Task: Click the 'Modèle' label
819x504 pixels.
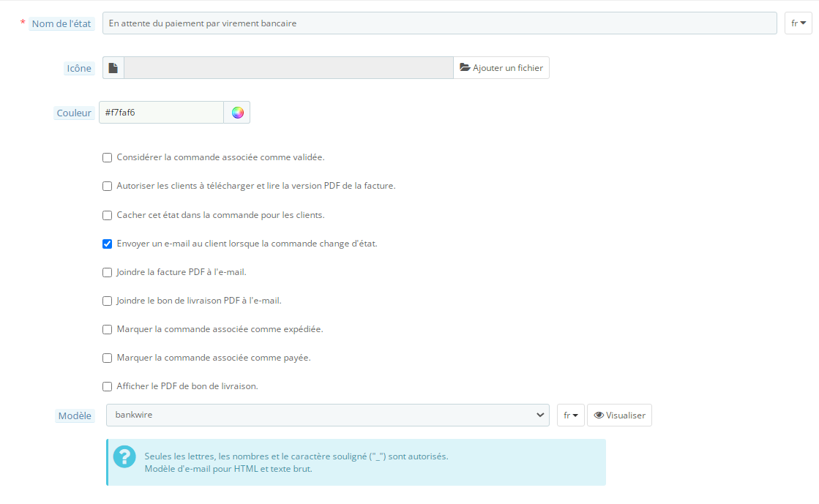Action: [75, 415]
